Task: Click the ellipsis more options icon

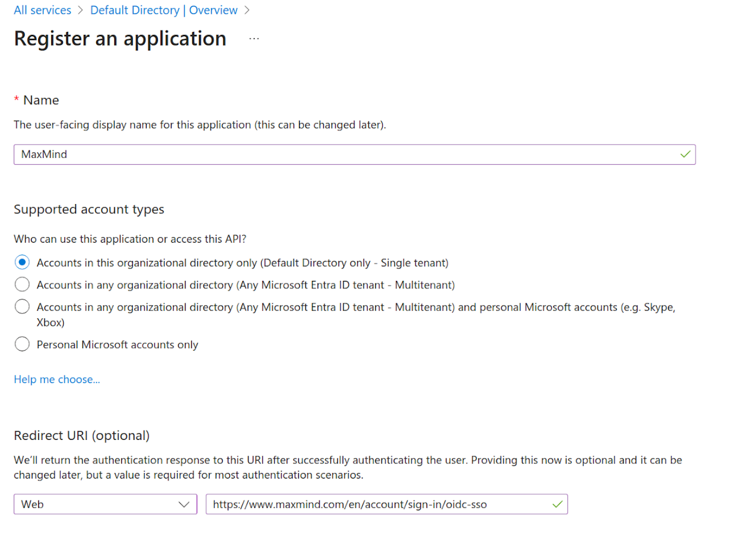Action: click(x=254, y=39)
